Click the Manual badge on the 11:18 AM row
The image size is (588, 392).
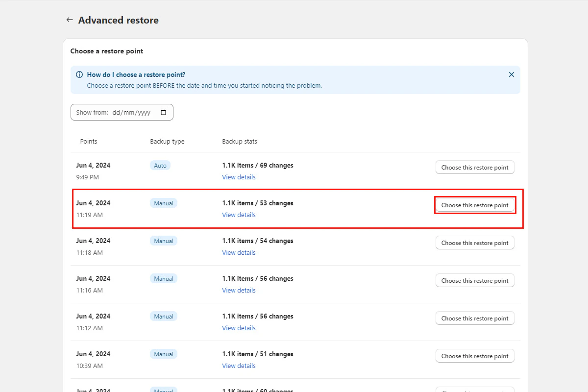163,241
